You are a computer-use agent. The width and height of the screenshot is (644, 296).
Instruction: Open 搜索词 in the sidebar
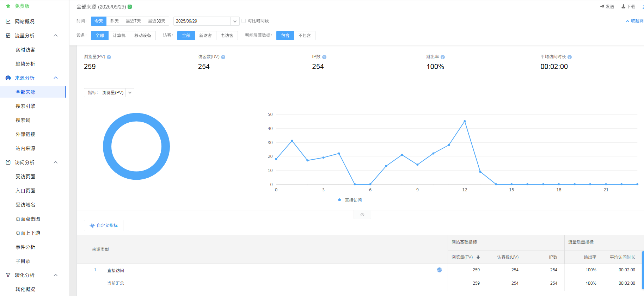23,120
